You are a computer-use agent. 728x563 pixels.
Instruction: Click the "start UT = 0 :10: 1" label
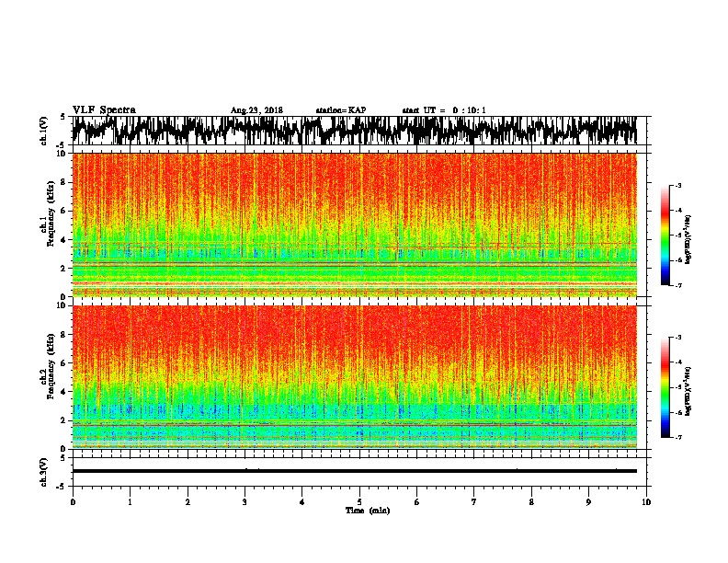click(444, 110)
